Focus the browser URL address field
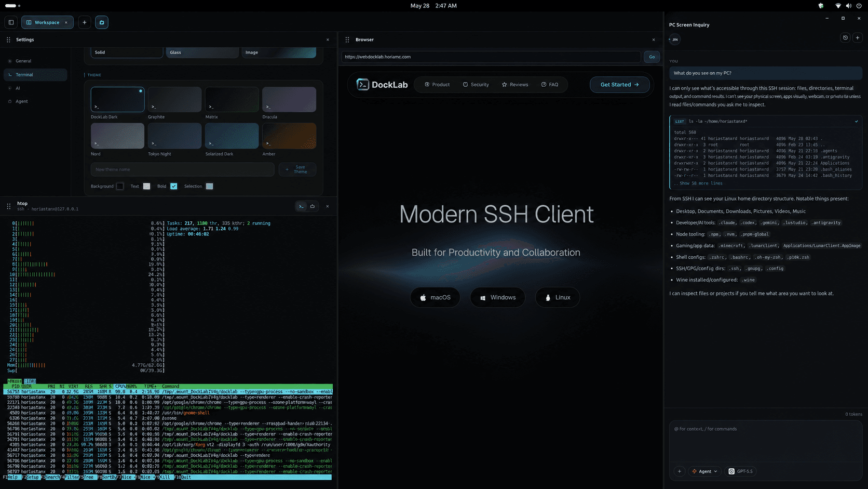Viewport: 868px width, 489px height. tap(491, 57)
